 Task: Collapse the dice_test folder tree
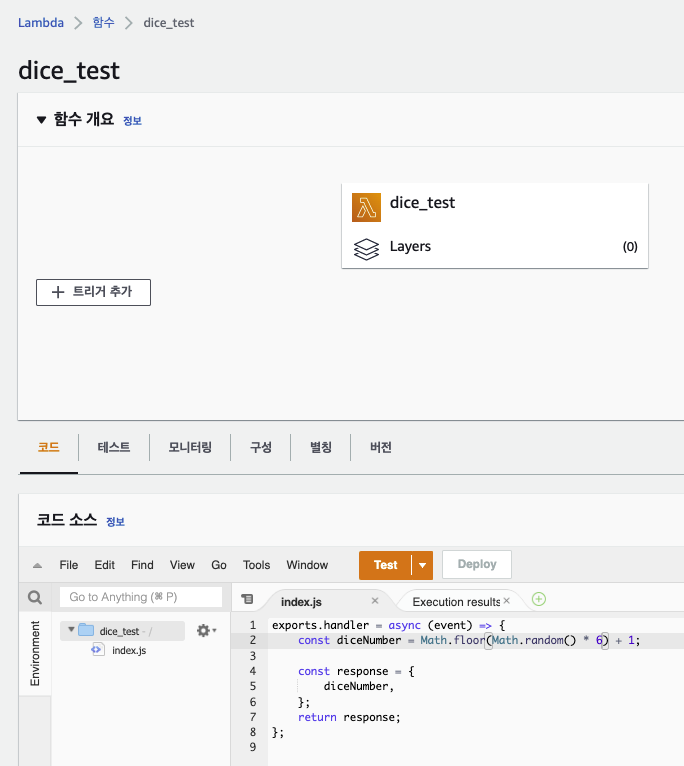click(x=71, y=631)
